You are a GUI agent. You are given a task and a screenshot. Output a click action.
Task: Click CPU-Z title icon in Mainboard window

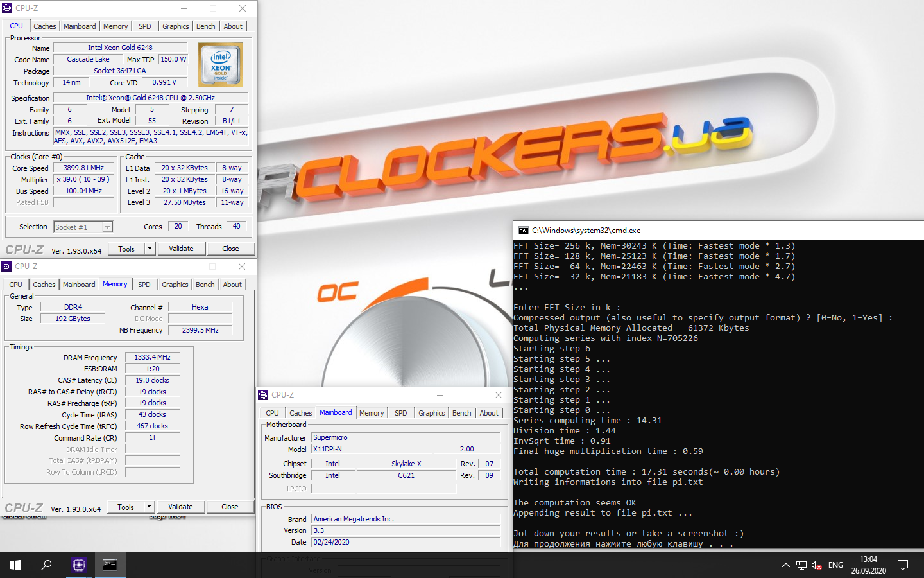pos(264,395)
